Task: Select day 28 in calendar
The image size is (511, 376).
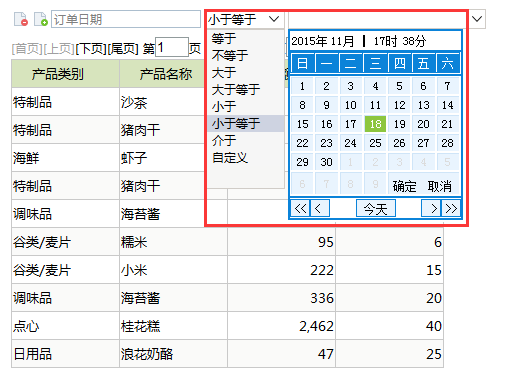Action: click(x=447, y=143)
